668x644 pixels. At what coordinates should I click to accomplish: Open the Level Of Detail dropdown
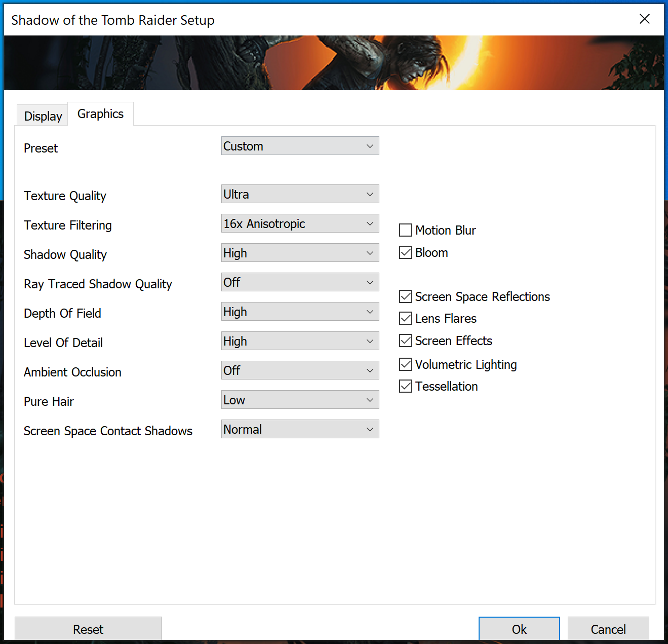tap(300, 341)
